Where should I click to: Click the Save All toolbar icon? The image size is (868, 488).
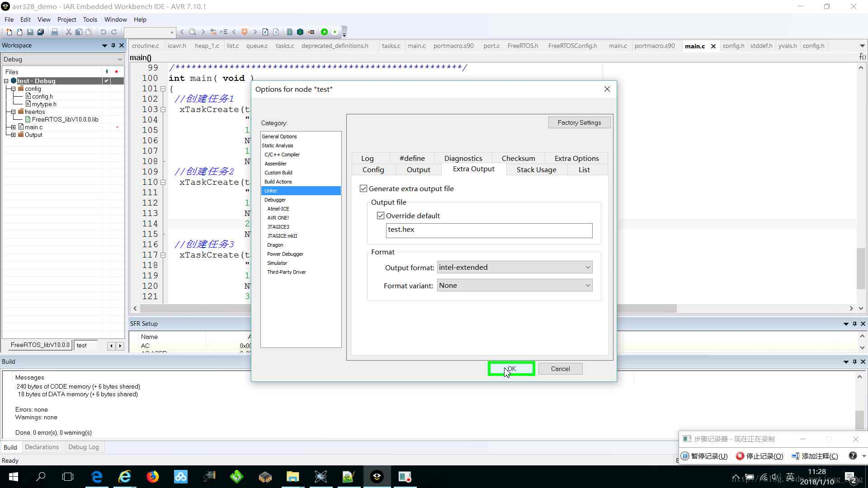coord(41,32)
